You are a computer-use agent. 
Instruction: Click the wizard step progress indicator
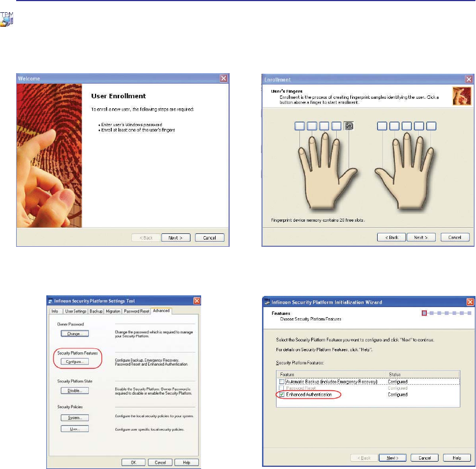(x=446, y=313)
